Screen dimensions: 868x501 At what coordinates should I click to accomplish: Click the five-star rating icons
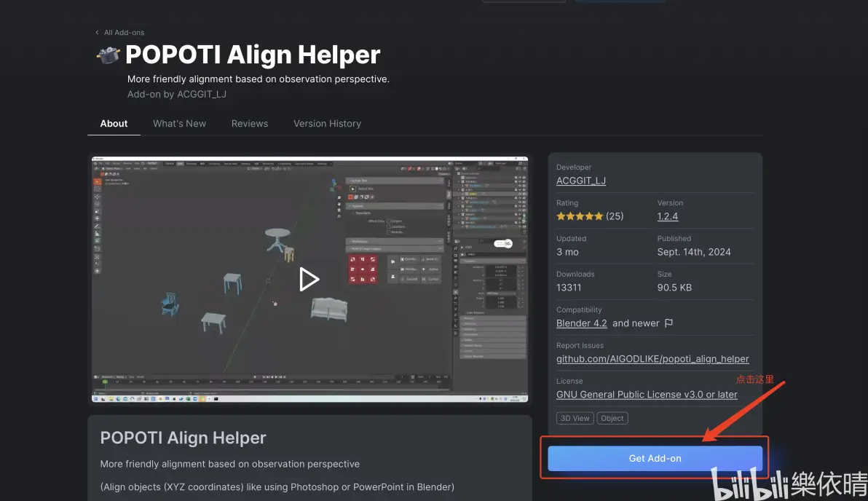coord(580,216)
